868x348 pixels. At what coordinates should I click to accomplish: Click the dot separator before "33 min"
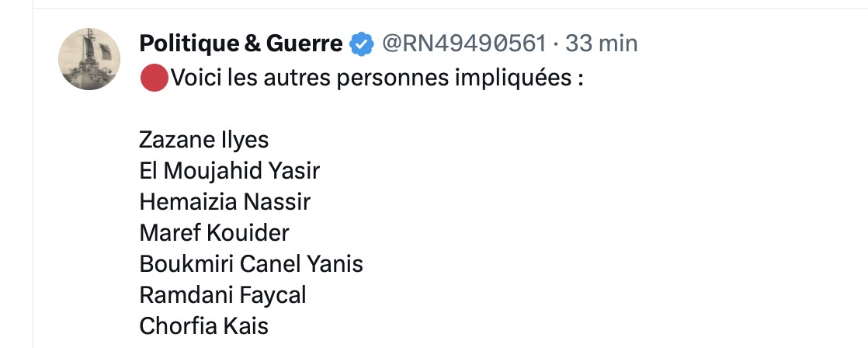pyautogui.click(x=556, y=44)
